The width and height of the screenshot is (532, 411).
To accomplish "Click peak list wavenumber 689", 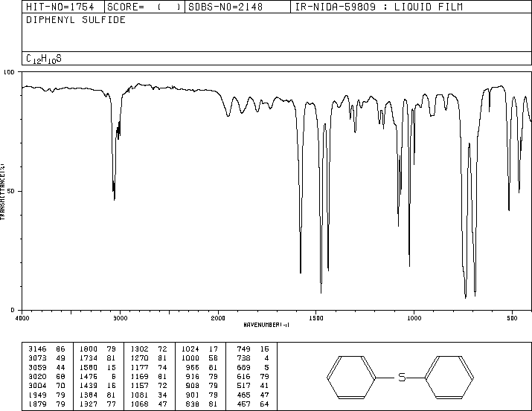I will 243,368.
